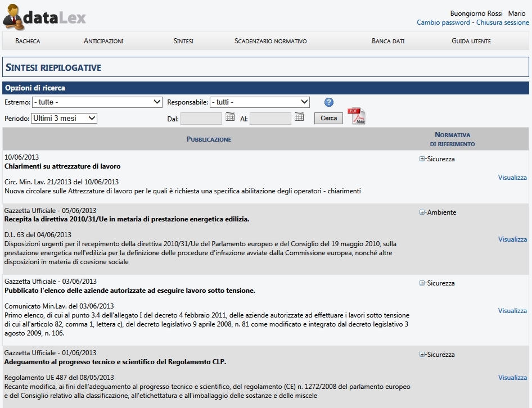This screenshot has width=532, height=408.
Task: Select title Pubblicato l'elenco delle aziende autorizzate
Action: [x=129, y=291]
